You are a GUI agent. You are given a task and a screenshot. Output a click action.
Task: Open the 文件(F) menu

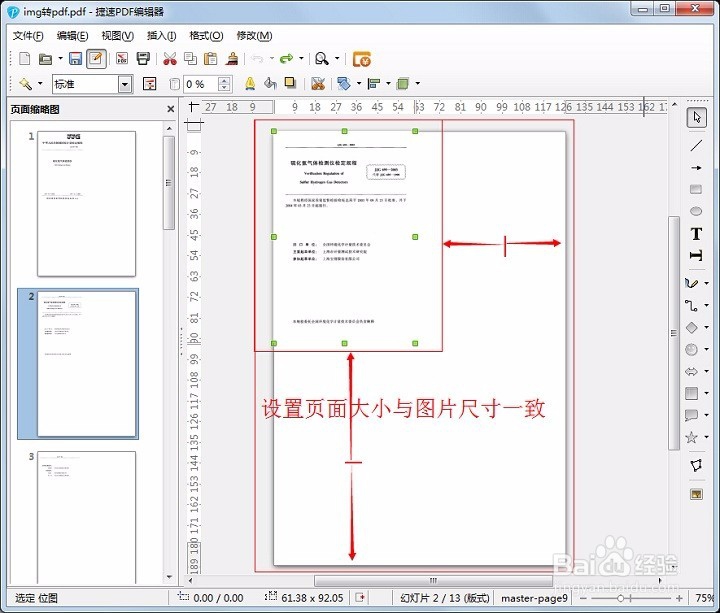[x=28, y=36]
